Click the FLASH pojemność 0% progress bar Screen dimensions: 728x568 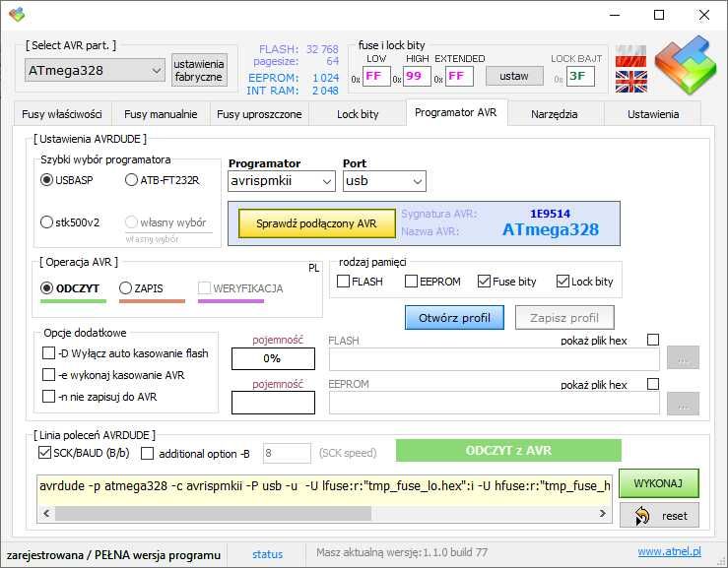pyautogui.click(x=273, y=358)
